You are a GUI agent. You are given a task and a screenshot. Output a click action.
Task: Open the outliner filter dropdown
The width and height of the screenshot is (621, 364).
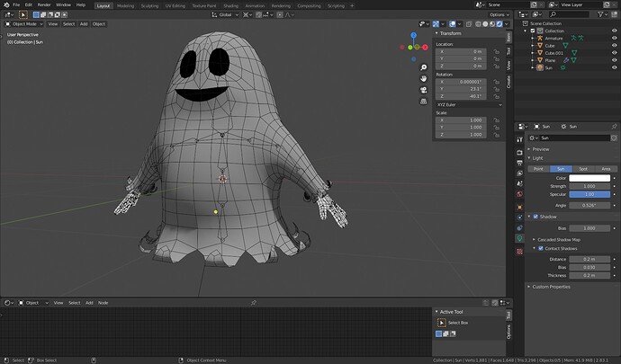click(x=602, y=14)
